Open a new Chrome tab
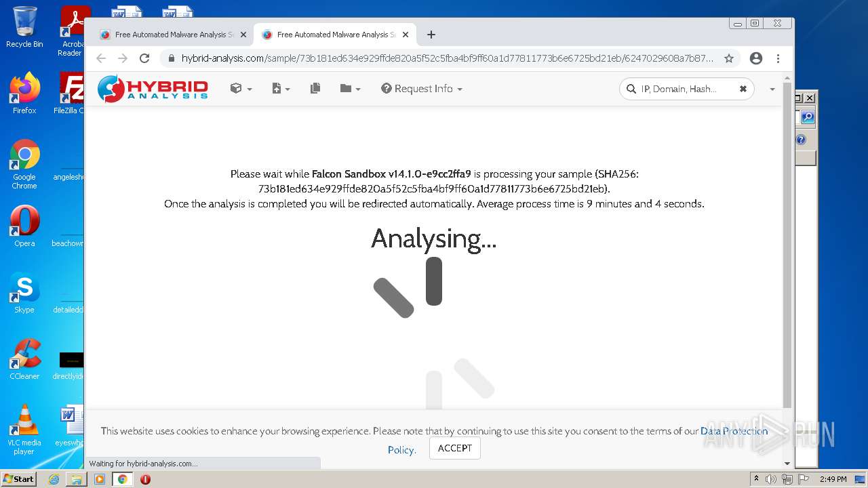 (x=431, y=35)
